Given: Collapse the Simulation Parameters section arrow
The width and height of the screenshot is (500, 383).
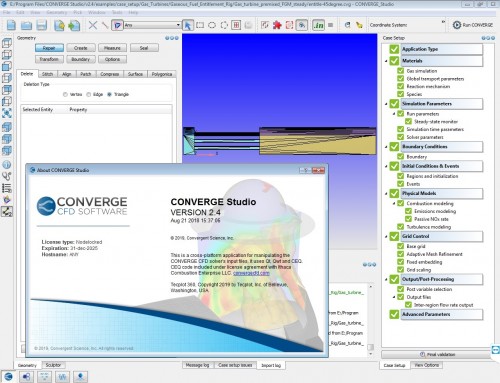Looking at the screenshot, I should point(386,104).
